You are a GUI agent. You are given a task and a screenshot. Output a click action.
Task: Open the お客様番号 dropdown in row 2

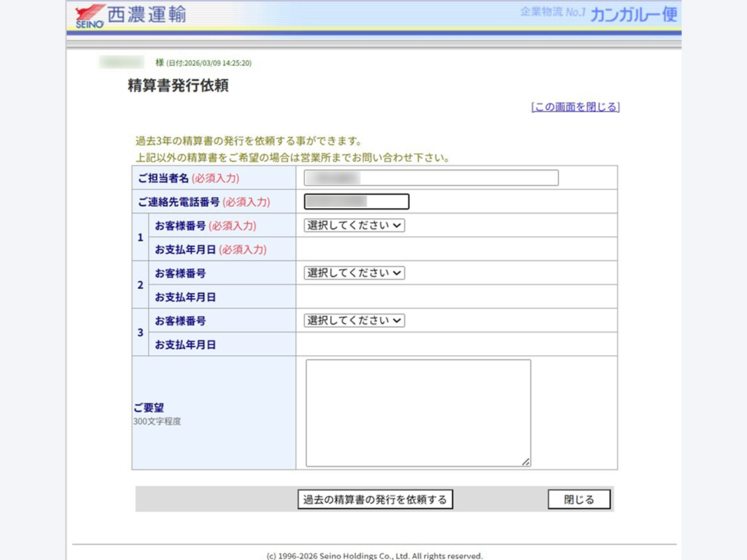pyautogui.click(x=355, y=273)
